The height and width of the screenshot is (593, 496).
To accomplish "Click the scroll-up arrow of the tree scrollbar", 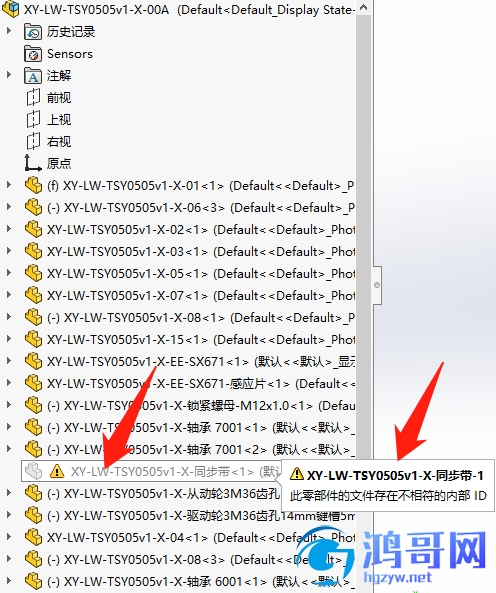I will pyautogui.click(x=363, y=7).
